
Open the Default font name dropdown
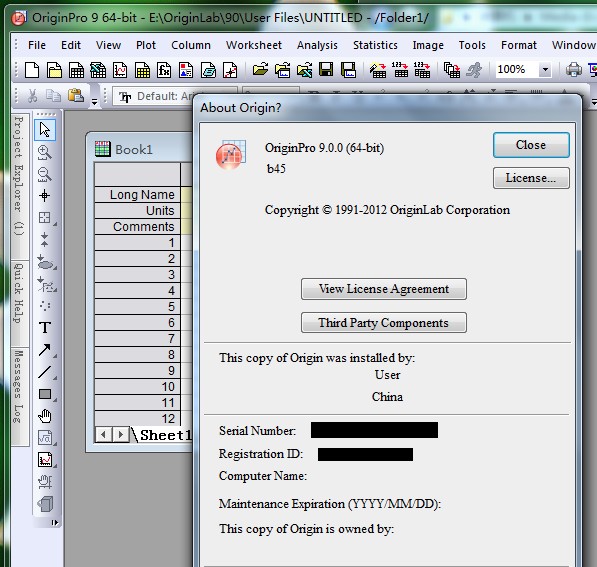(x=175, y=96)
